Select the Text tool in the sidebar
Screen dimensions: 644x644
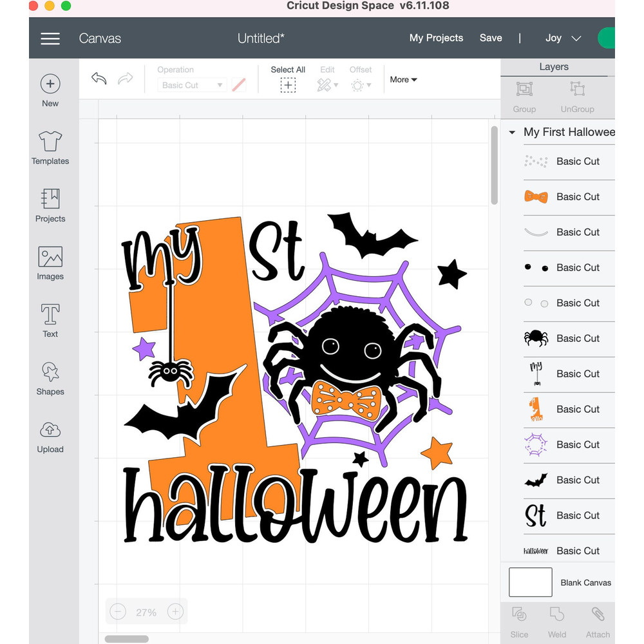click(x=50, y=320)
